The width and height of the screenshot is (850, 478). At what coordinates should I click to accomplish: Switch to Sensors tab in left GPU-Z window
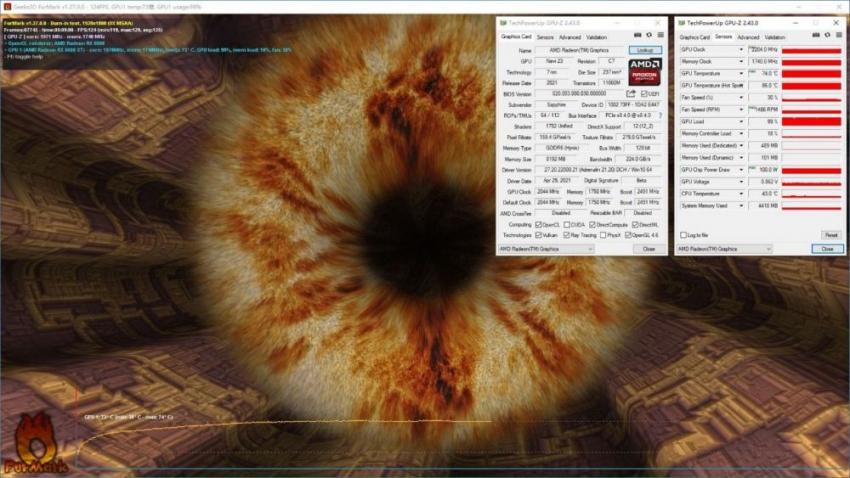(x=545, y=37)
